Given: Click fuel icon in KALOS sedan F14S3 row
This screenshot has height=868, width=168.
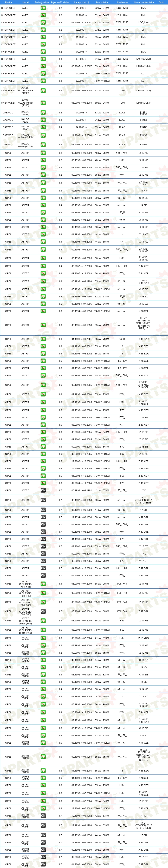Looking at the screenshot, I should [43, 136].
